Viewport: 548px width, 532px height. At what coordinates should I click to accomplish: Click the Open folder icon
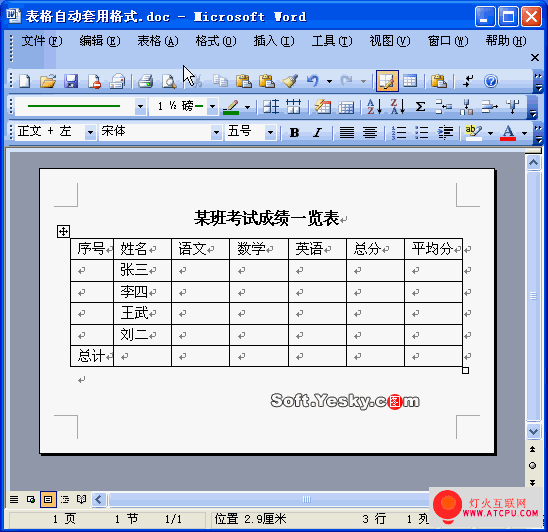[x=48, y=81]
